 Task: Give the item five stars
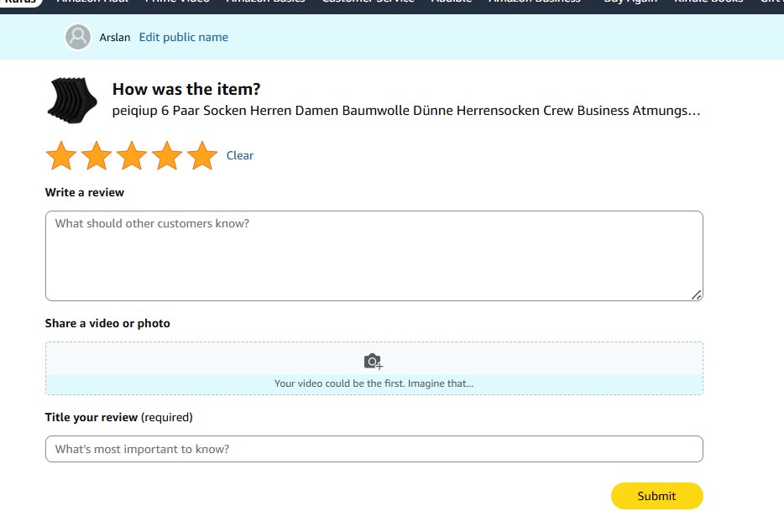(x=202, y=155)
